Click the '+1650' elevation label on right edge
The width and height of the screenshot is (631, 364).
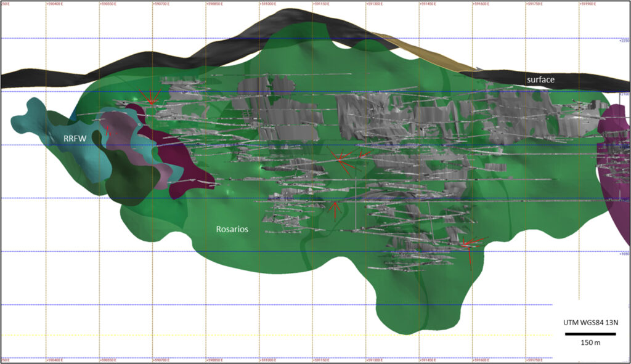tap(624, 253)
